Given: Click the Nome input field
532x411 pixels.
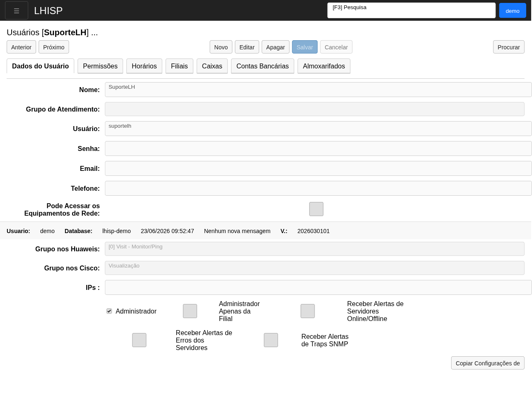Looking at the screenshot, I should point(318,90).
